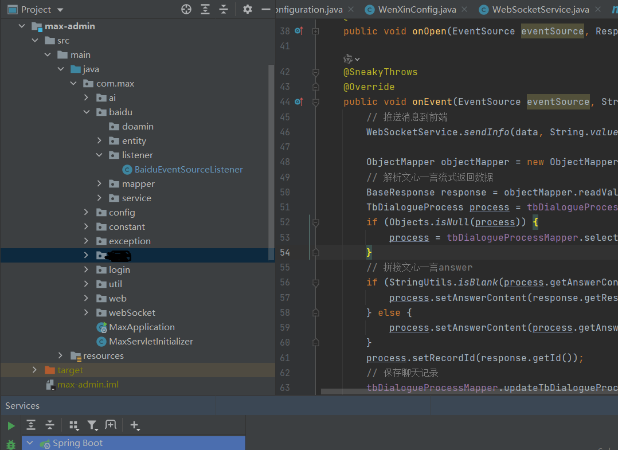Click the Project tree vertical scrollbar
The width and height of the screenshot is (618, 450).
271,162
